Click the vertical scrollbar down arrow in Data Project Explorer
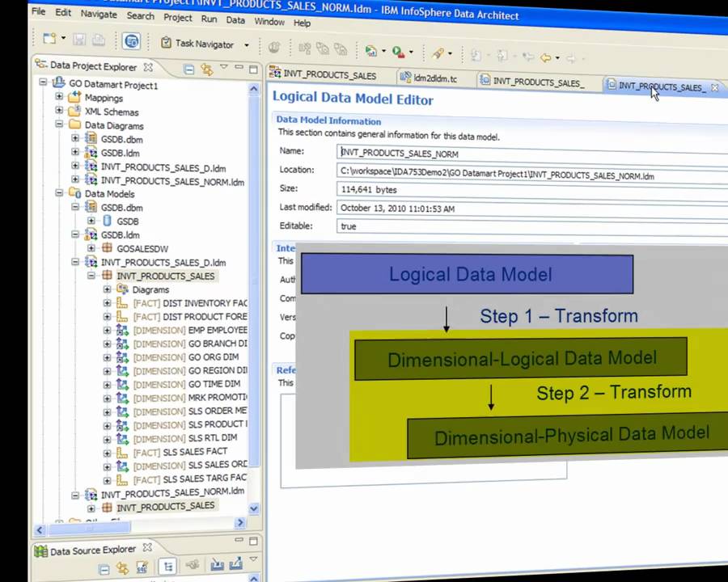728x582 pixels. (254, 508)
